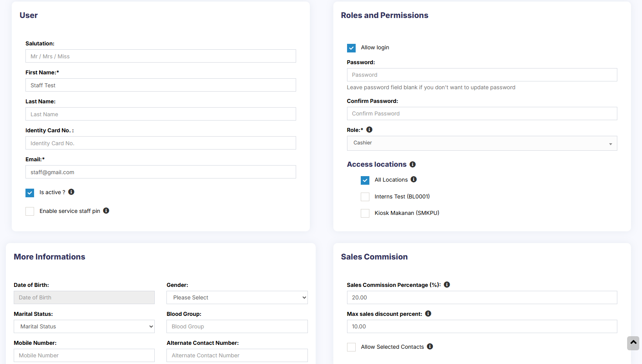The height and width of the screenshot is (364, 642).
Task: Click info icon next to All Locations
Action: (x=414, y=179)
